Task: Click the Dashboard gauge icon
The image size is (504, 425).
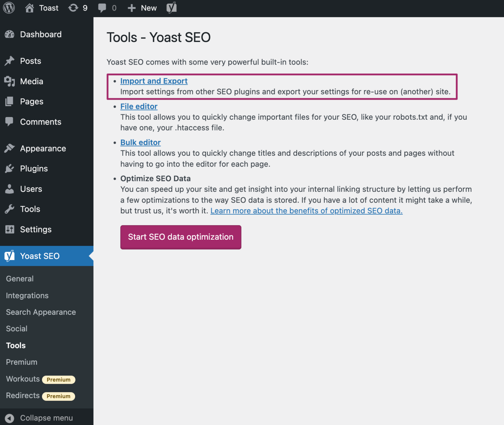Action: [x=10, y=34]
